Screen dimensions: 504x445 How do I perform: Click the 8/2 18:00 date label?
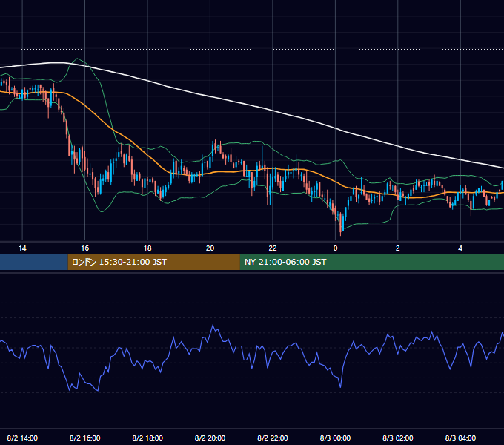147,438
